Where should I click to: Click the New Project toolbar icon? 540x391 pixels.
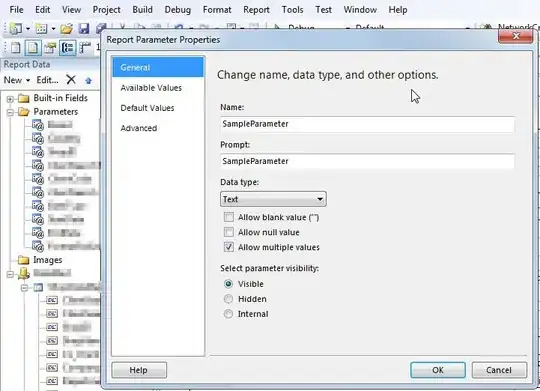tap(16, 29)
